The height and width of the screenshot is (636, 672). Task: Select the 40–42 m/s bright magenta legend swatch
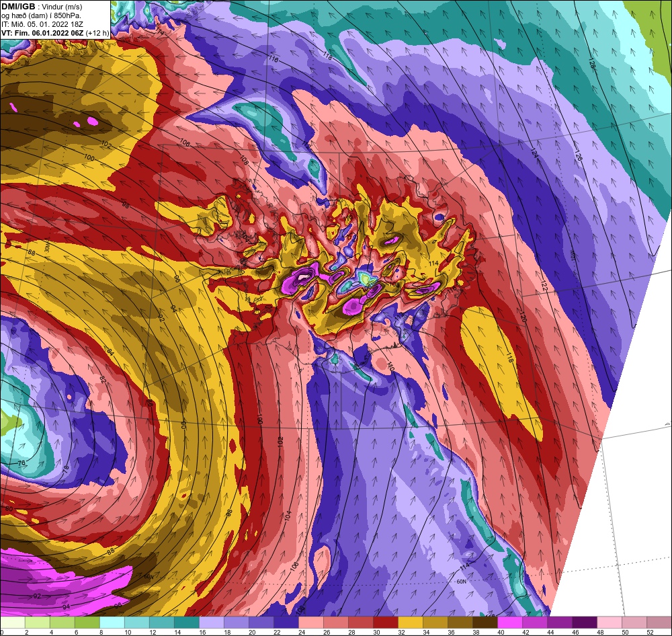(510, 623)
